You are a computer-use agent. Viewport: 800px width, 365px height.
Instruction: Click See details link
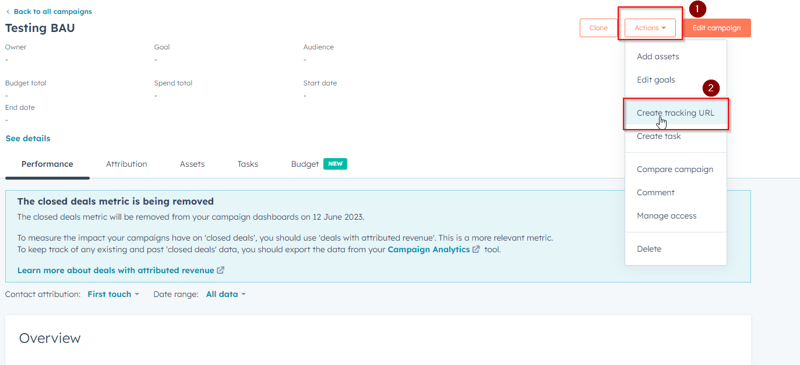[x=28, y=138]
